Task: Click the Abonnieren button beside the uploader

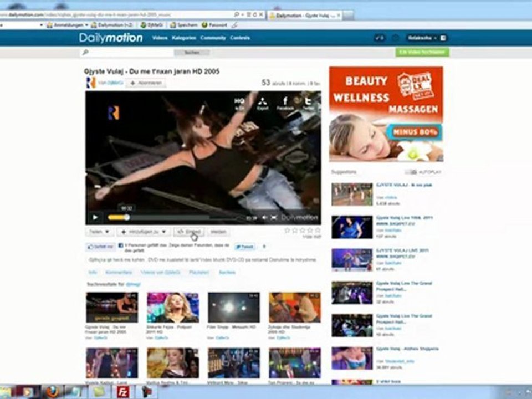Action: point(146,83)
